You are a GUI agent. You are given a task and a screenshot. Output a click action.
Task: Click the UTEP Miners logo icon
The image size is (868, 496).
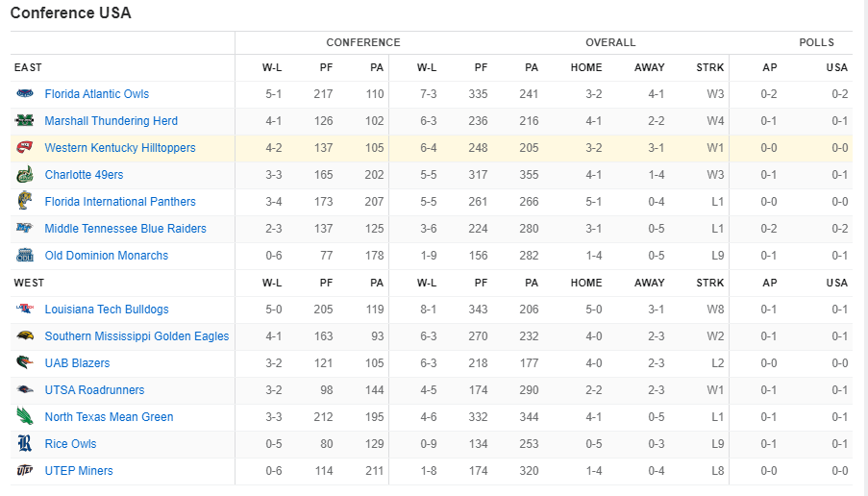pyautogui.click(x=25, y=470)
